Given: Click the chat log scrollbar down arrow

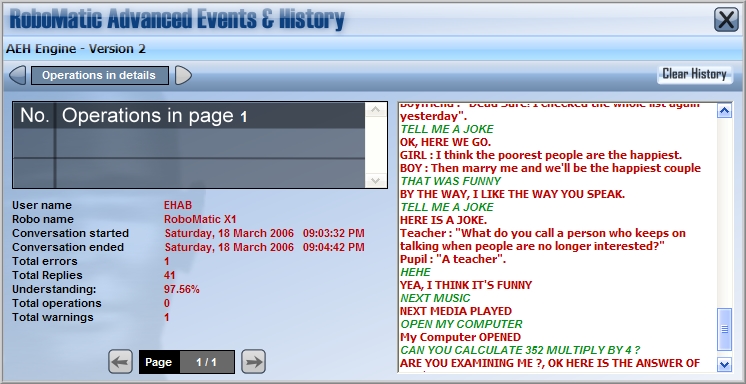Looking at the screenshot, I should (x=724, y=365).
